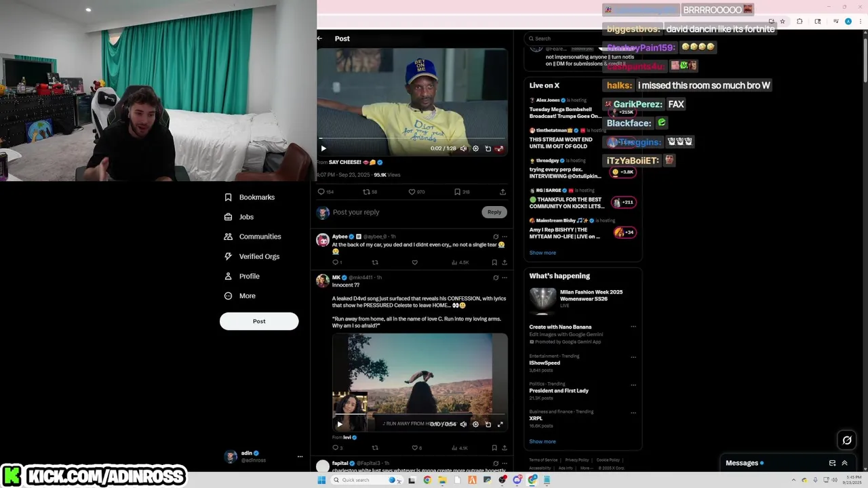868x488 pixels.
Task: Open File Explorer from the taskbar
Action: [x=442, y=480]
